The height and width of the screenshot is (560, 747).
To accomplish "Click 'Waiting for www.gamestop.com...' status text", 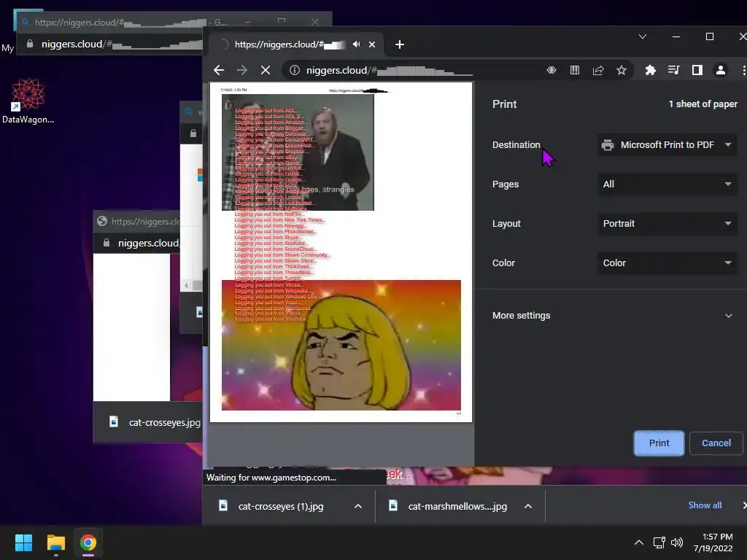I will (271, 477).
